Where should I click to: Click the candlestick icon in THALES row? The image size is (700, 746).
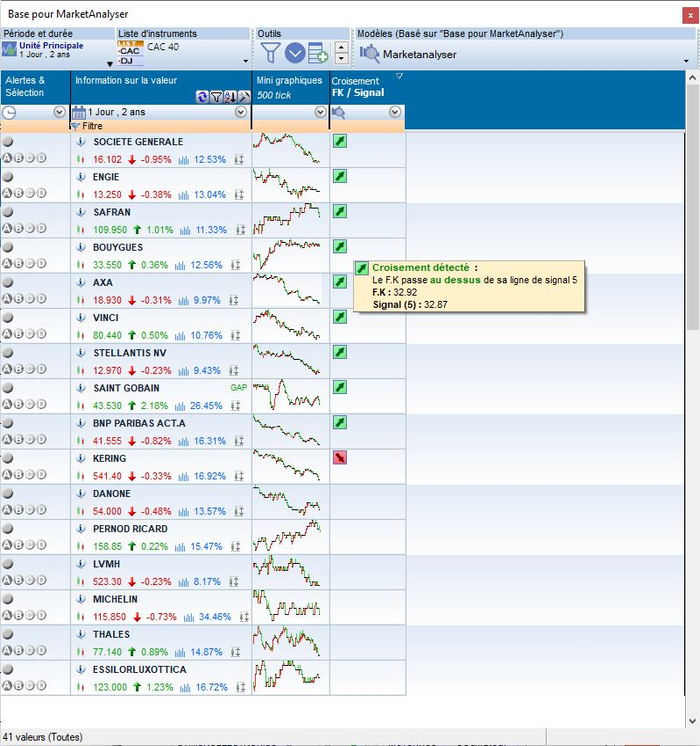tap(80, 652)
